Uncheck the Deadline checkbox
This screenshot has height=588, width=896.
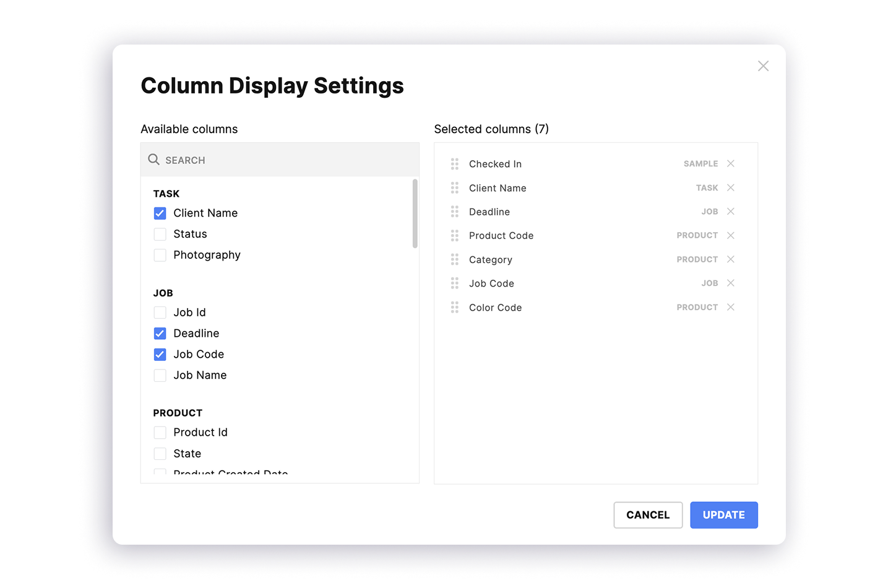coord(160,334)
